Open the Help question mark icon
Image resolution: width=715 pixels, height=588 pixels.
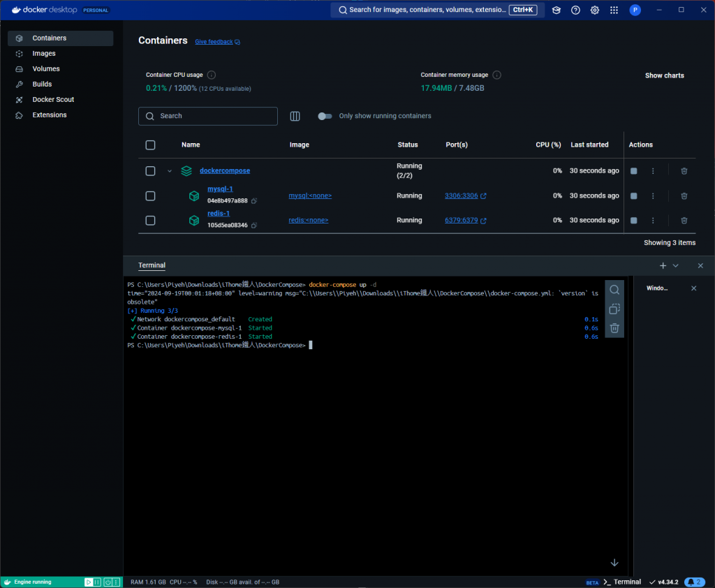coord(575,10)
